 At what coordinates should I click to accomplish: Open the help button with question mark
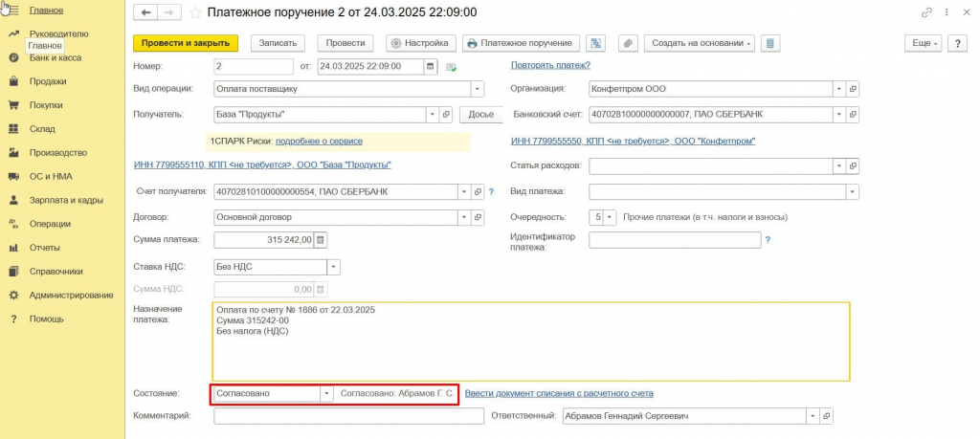tap(957, 43)
